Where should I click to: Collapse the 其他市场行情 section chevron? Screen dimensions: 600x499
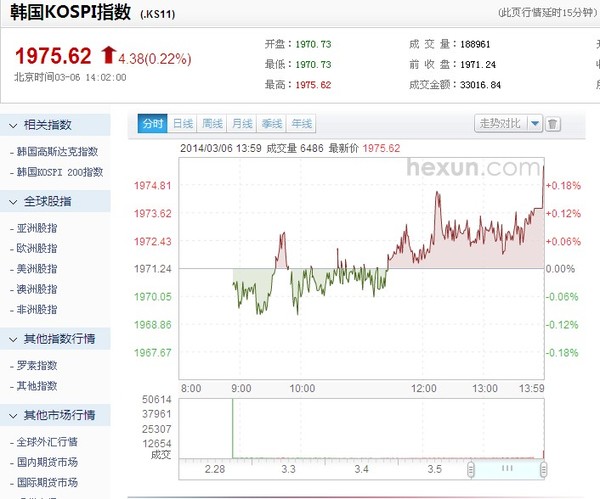pyautogui.click(x=13, y=416)
